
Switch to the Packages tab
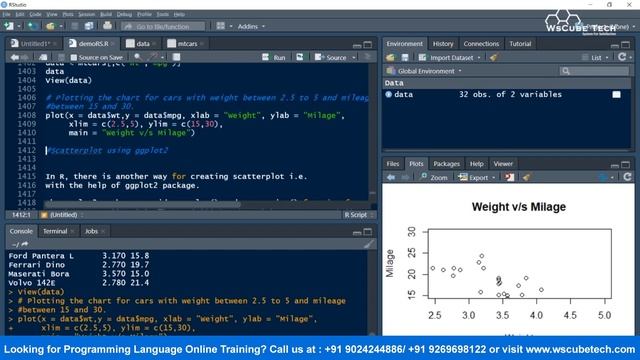pyautogui.click(x=446, y=164)
